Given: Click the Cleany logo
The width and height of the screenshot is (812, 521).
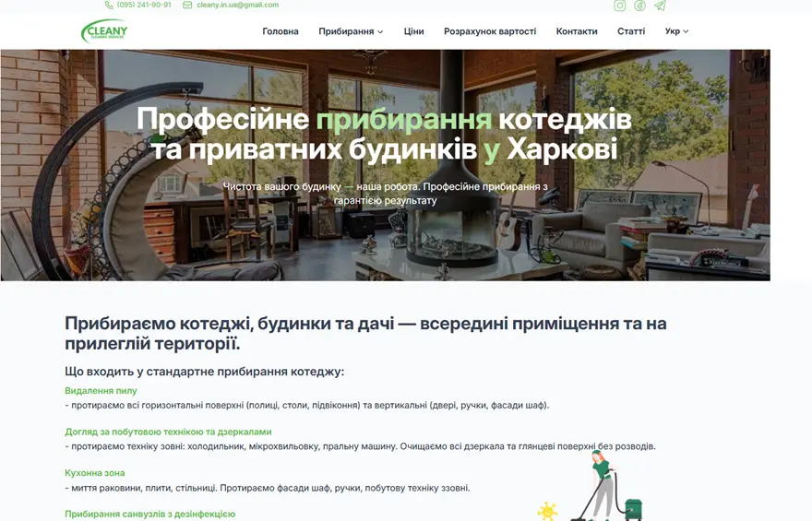Looking at the screenshot, I should (104, 31).
